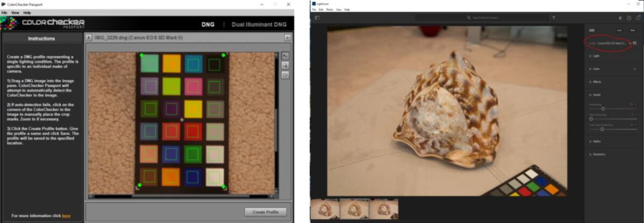Open the Lightroom Edit menu
Viewport: 644px width, 223px height.
click(x=321, y=10)
